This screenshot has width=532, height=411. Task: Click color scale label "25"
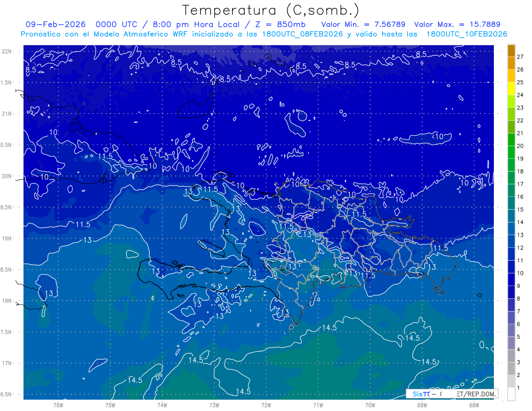[520, 82]
